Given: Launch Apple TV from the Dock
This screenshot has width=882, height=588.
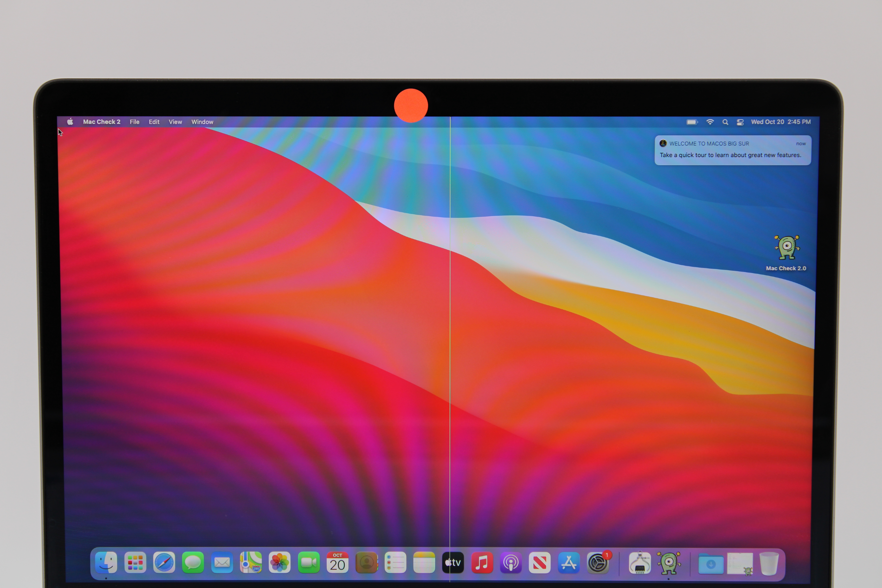Looking at the screenshot, I should [453, 563].
